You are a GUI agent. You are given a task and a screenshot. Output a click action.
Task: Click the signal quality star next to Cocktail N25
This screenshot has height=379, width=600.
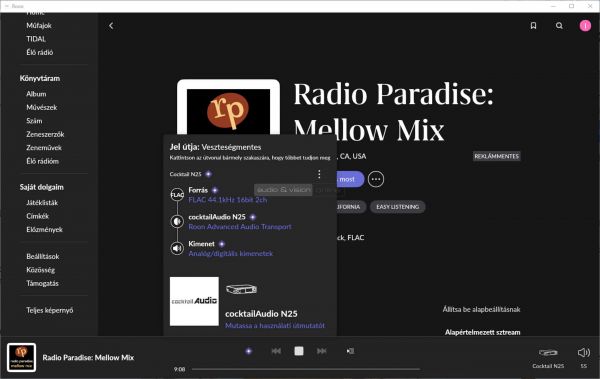[208, 174]
